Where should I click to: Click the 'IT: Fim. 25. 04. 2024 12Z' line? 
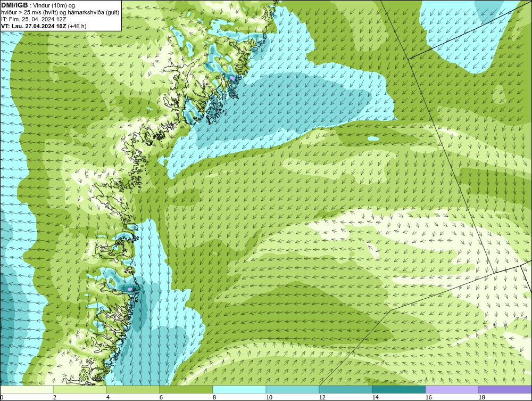[x=34, y=19]
